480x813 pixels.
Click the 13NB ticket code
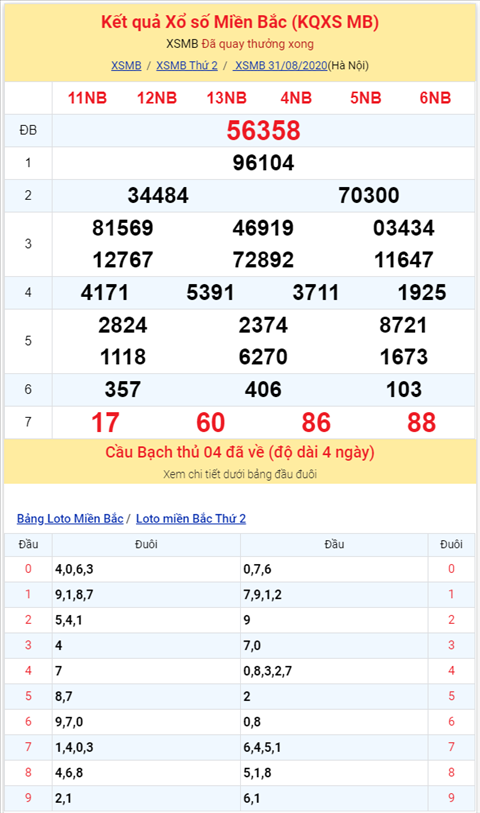pyautogui.click(x=227, y=98)
